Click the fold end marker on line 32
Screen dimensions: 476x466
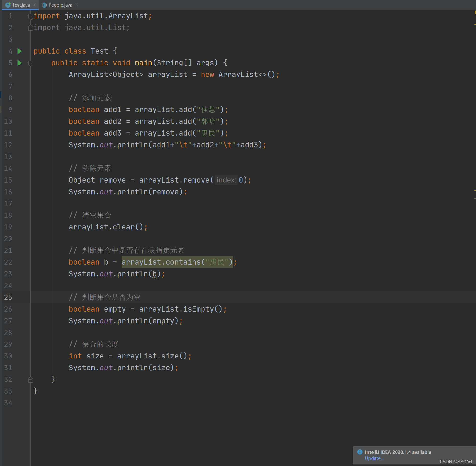[x=31, y=379]
